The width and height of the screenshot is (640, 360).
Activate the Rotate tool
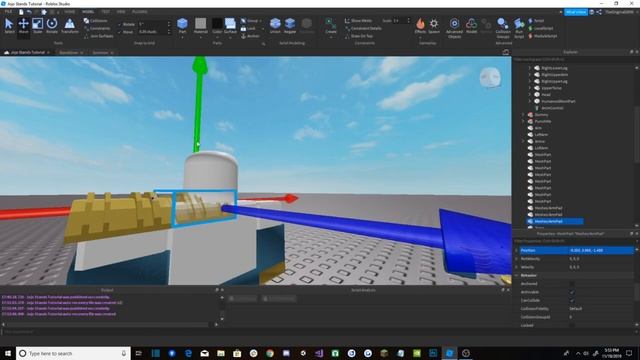(x=52, y=26)
